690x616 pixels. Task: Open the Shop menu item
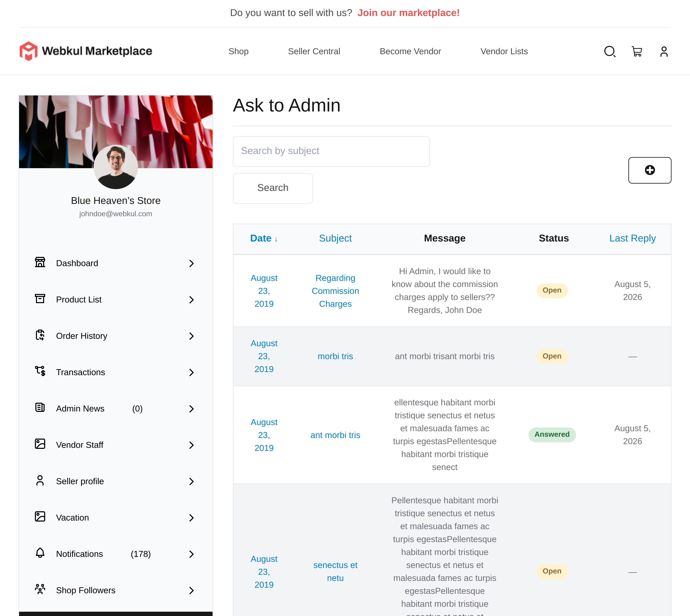click(x=238, y=52)
